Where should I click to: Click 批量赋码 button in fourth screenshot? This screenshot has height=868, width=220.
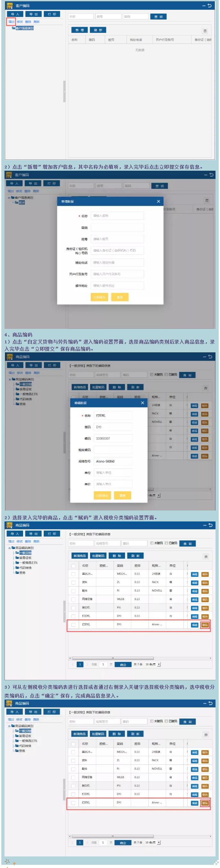point(98,556)
